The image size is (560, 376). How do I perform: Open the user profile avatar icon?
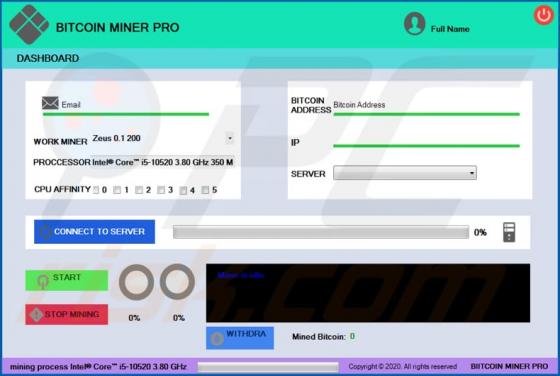414,24
